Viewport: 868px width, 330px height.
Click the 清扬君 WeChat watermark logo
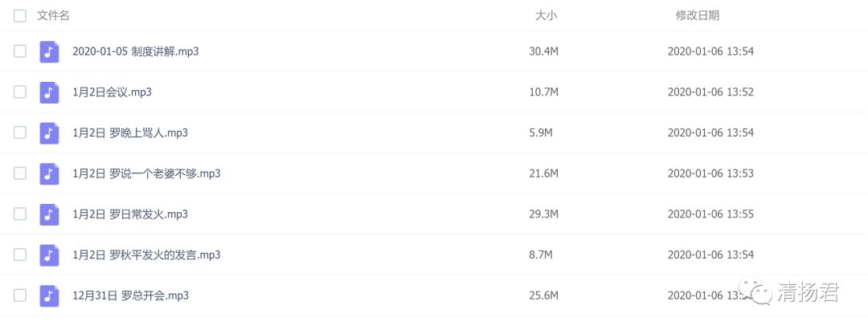788,291
